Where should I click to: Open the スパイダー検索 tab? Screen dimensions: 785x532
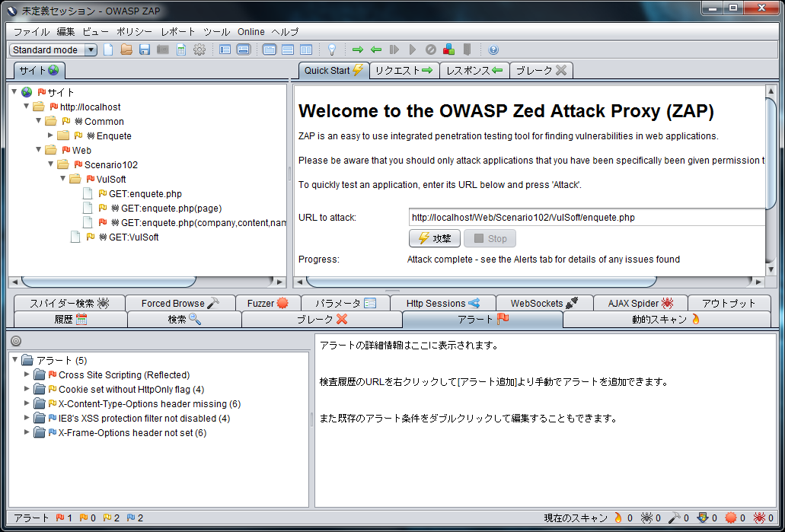(x=69, y=303)
